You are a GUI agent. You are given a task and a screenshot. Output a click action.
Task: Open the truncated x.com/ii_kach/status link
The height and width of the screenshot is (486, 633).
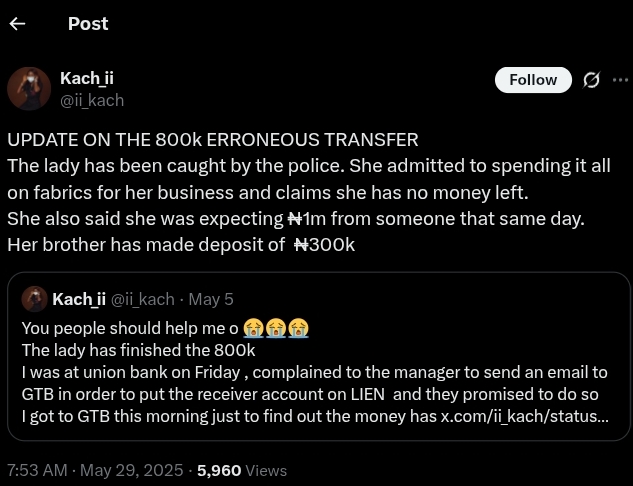(524, 416)
